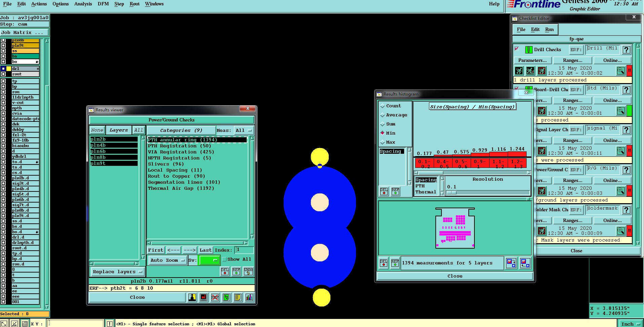The width and height of the screenshot is (644, 327).
Task: Open the histogram chart icon in Results viewer
Action: (x=249, y=297)
